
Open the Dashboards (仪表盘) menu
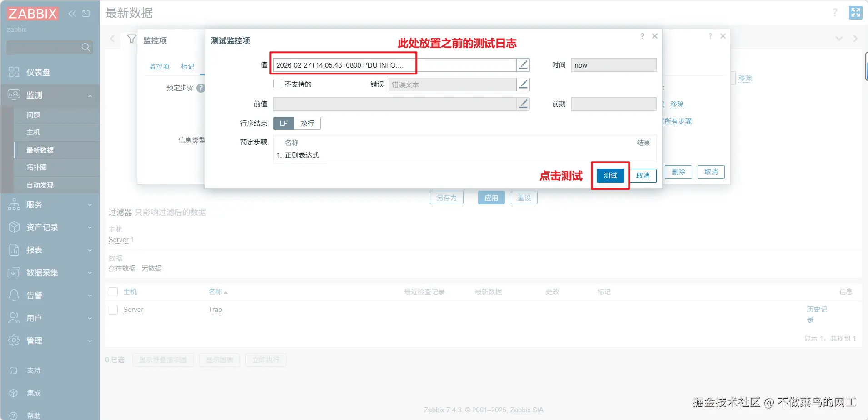[50, 72]
